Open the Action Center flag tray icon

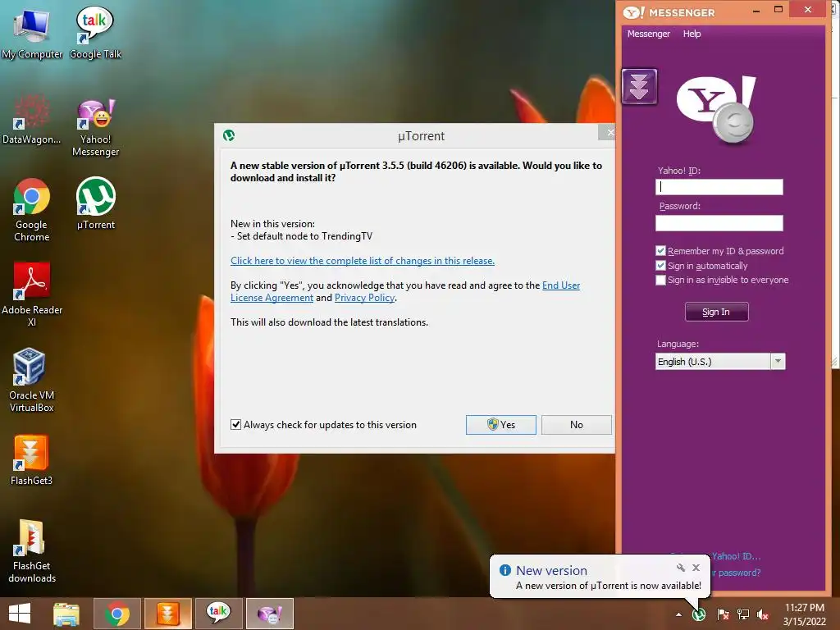(x=723, y=614)
